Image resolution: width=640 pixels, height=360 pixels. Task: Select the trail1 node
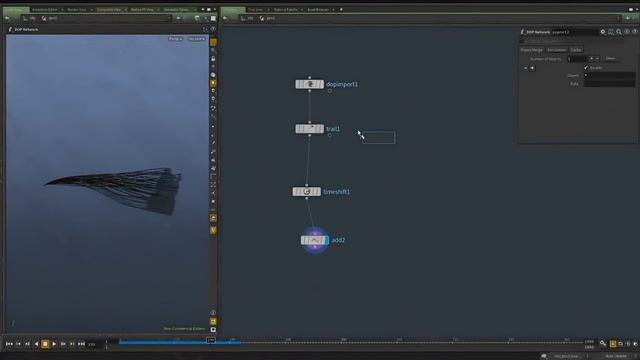pyautogui.click(x=309, y=129)
